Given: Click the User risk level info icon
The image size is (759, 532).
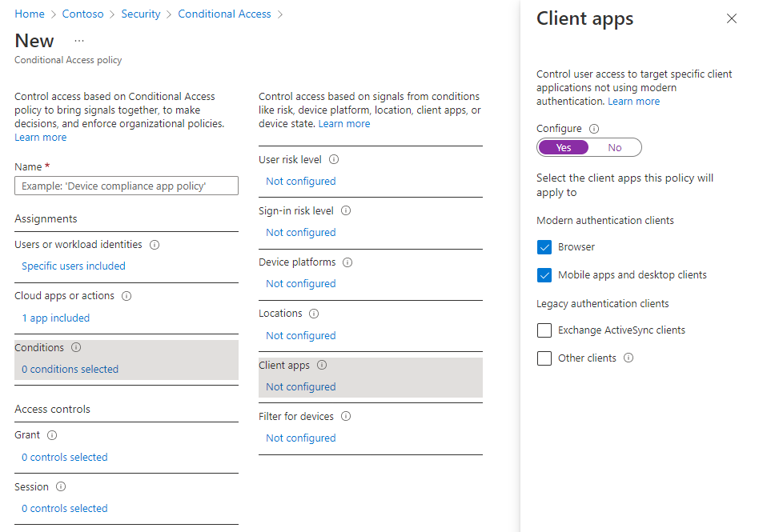Looking at the screenshot, I should (334, 159).
